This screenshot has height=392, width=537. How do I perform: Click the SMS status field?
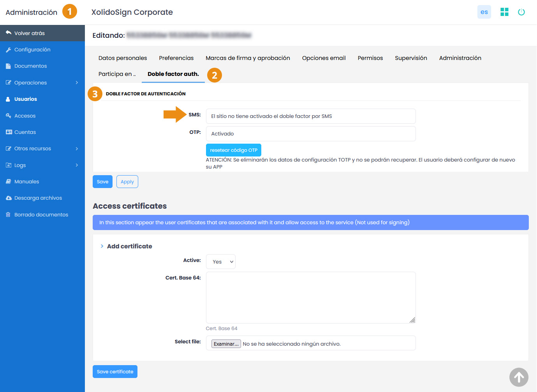pos(311,116)
